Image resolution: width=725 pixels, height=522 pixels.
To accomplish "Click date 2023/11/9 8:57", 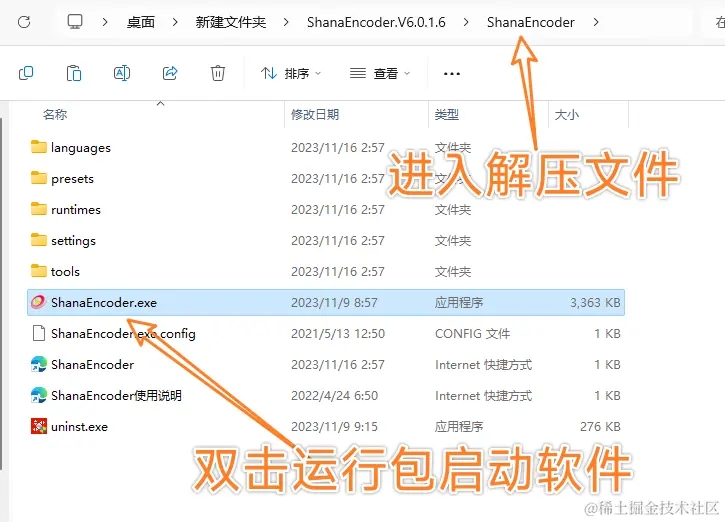I will click(334, 302).
